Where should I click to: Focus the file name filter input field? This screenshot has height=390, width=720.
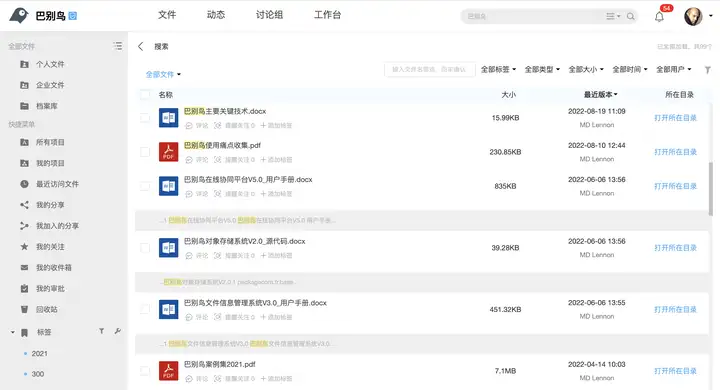(429, 69)
